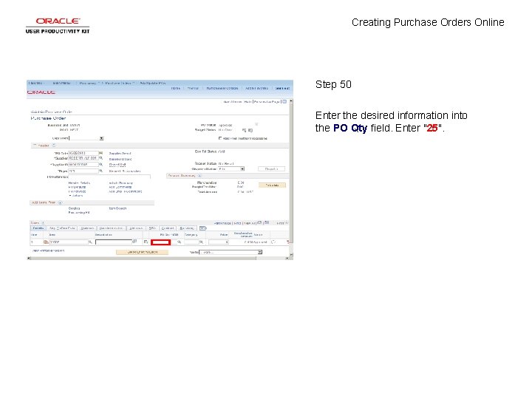
Task: Click the Dispatch button
Action: [271, 168]
